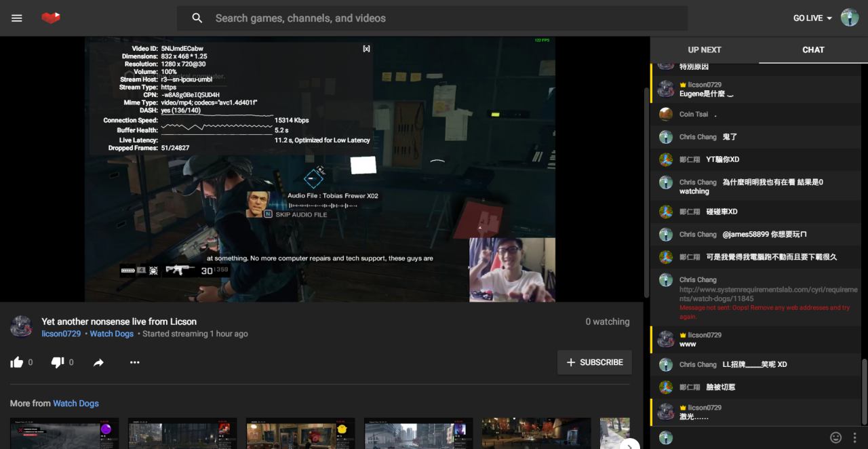Screen dimensions: 868x449
Task: Open the licson0729 channel link
Action: (x=61, y=334)
